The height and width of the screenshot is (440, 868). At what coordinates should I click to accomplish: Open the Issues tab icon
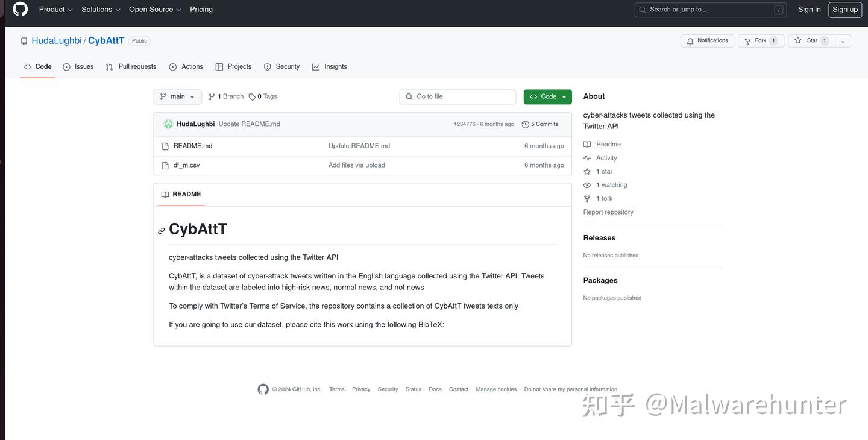(x=68, y=66)
